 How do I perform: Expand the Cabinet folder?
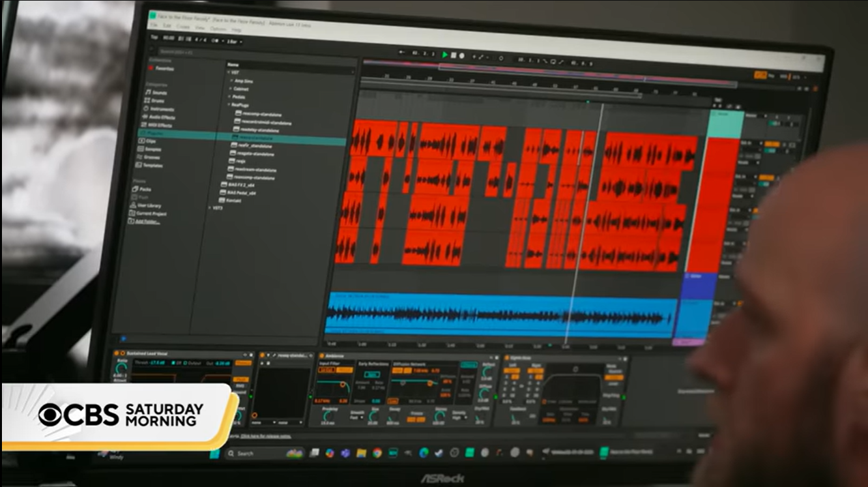coord(231,89)
